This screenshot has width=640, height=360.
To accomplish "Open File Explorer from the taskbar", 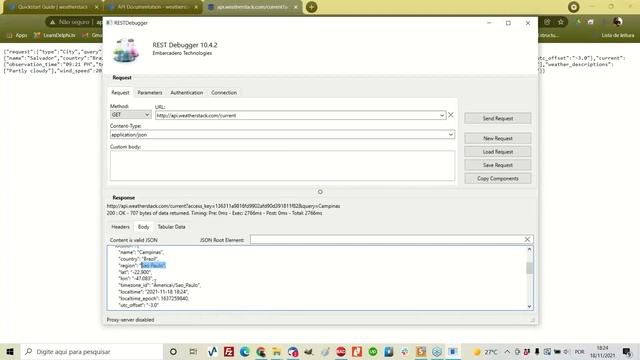I will [277, 351].
